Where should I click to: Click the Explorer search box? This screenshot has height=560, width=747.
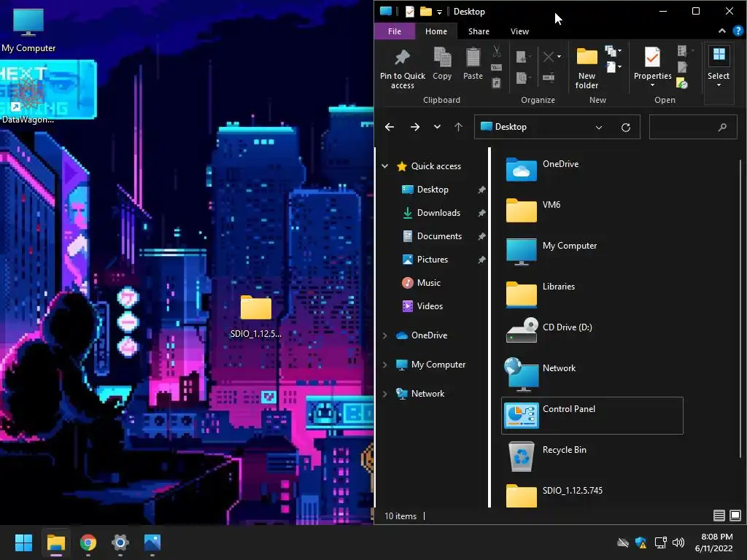(x=693, y=127)
